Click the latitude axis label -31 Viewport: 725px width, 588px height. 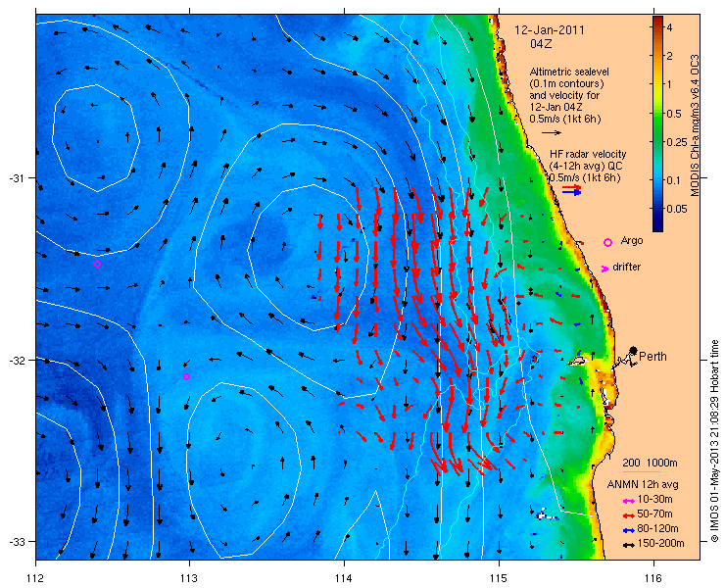pyautogui.click(x=16, y=178)
